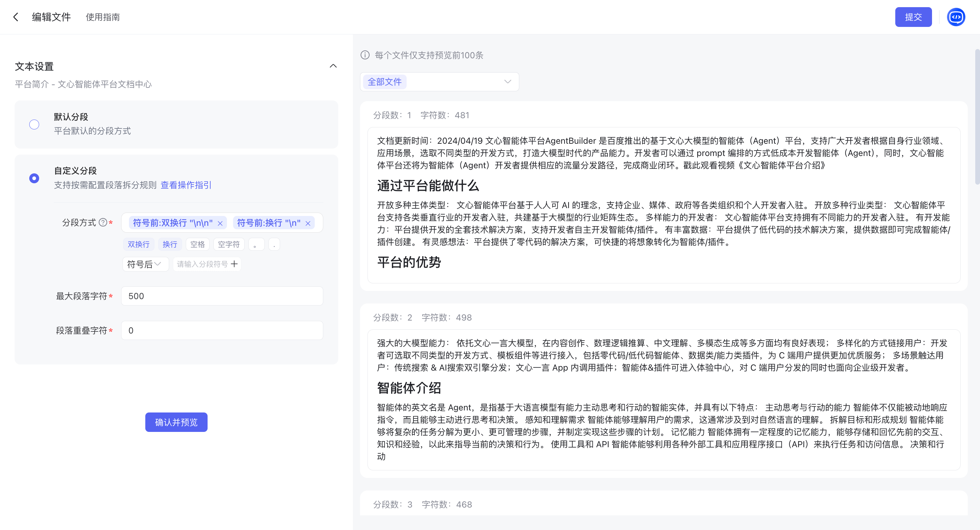Click the back arrow to leave 编辑文件
Viewport: 980px width, 530px height.
tap(16, 17)
